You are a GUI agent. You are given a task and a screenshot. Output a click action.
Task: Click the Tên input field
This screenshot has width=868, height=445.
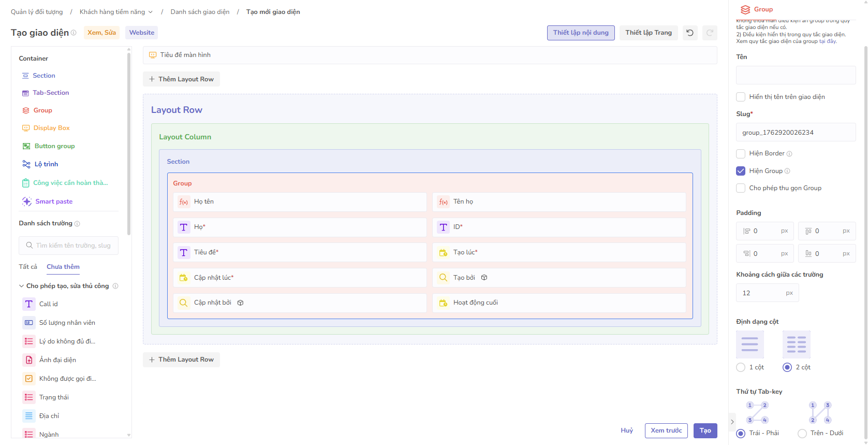click(796, 75)
